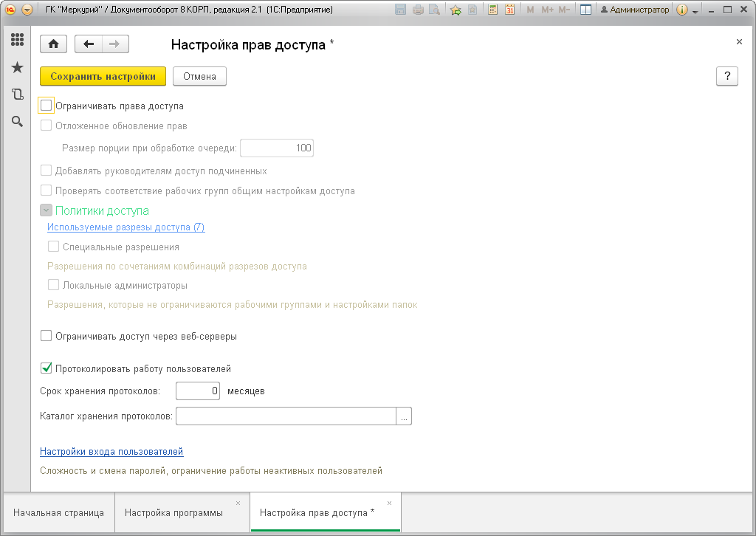
Task: Add to favorites star in title bar
Action: [x=456, y=10]
